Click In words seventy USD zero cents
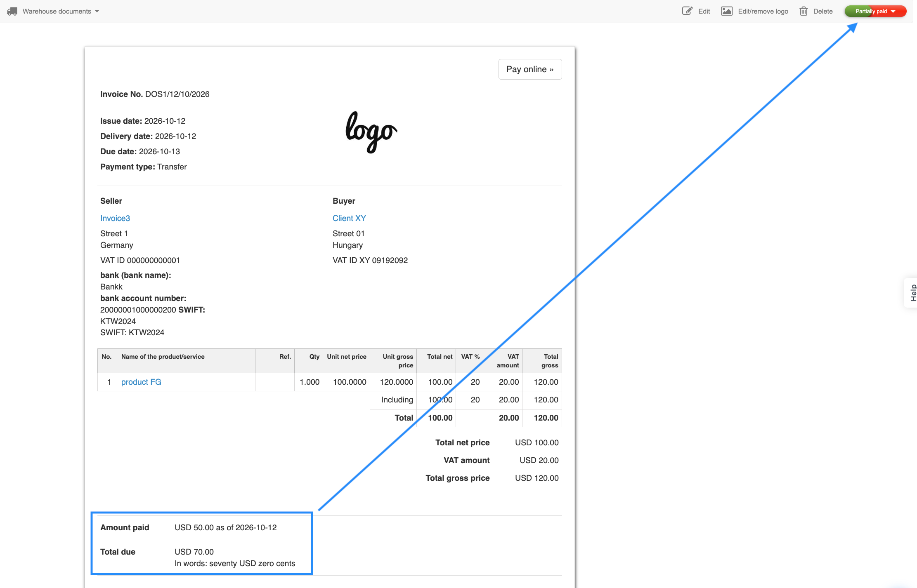The height and width of the screenshot is (588, 917). coord(235,563)
